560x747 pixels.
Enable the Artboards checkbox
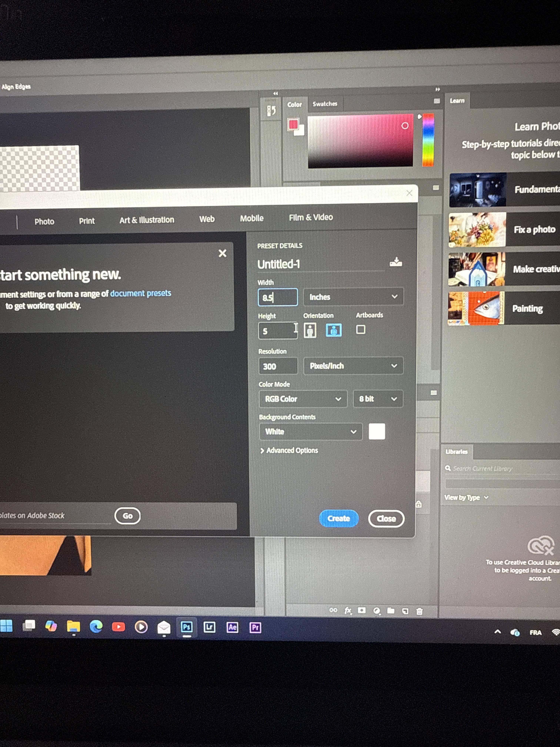pyautogui.click(x=361, y=330)
